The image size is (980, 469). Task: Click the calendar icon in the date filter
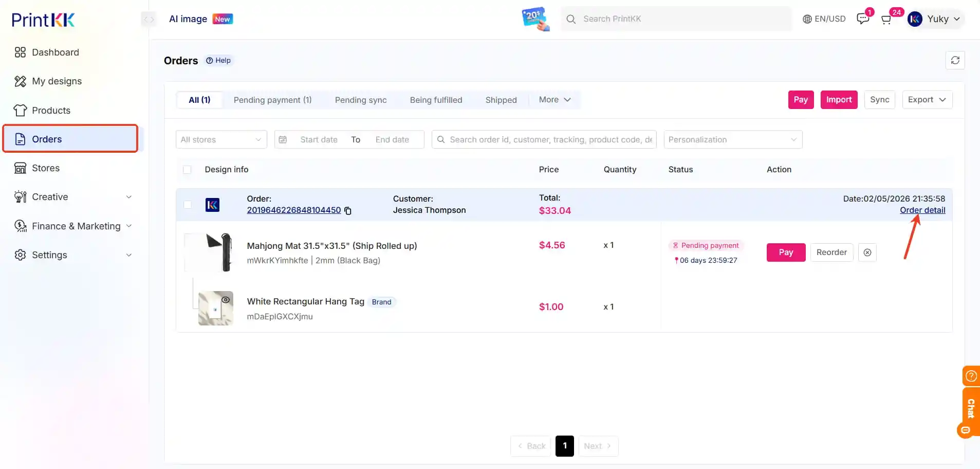(283, 139)
